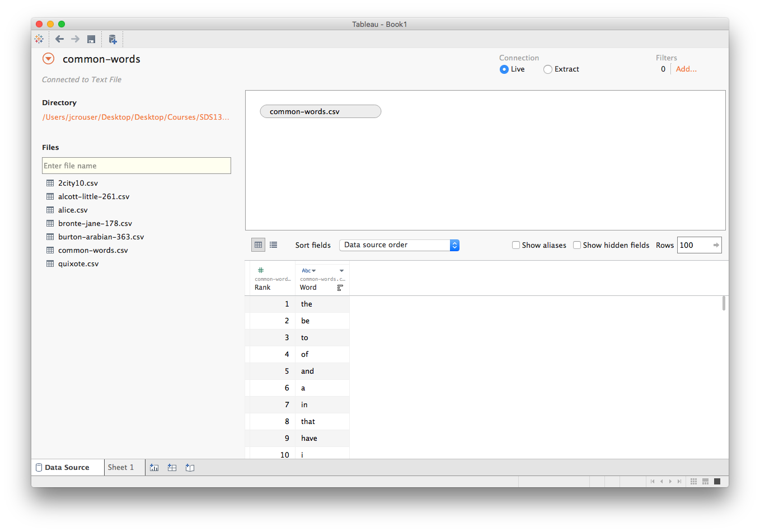Click the cell containing 'have'
Viewport: 760px width, 532px height.
[x=322, y=438]
